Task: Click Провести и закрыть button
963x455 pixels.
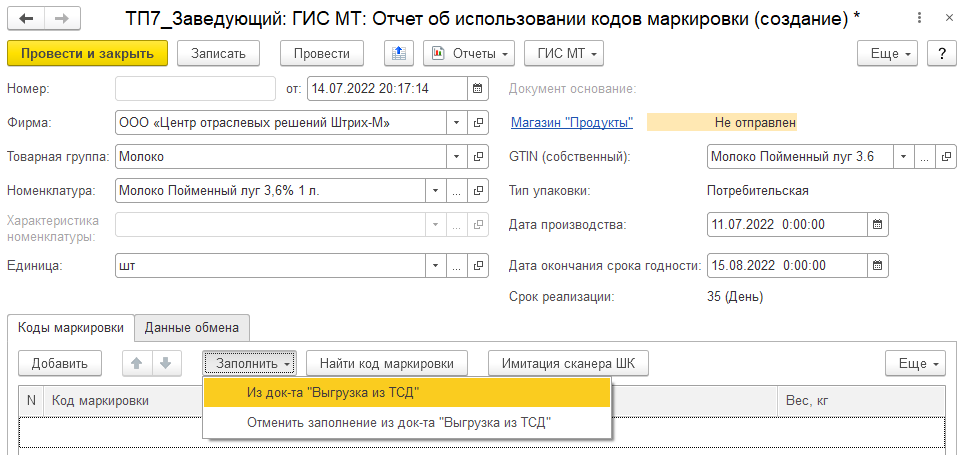Action: click(87, 53)
